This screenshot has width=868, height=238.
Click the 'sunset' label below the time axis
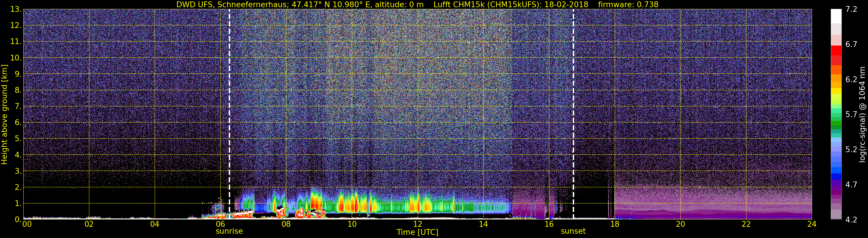point(573,231)
